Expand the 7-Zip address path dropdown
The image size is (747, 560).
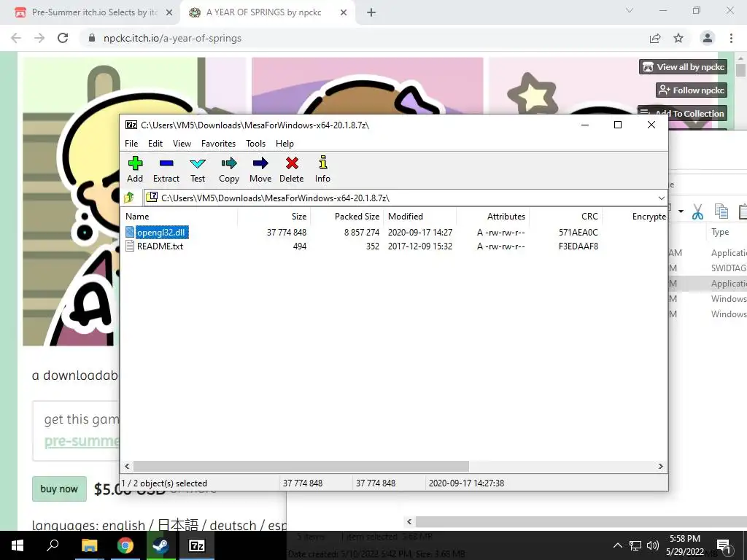point(661,198)
